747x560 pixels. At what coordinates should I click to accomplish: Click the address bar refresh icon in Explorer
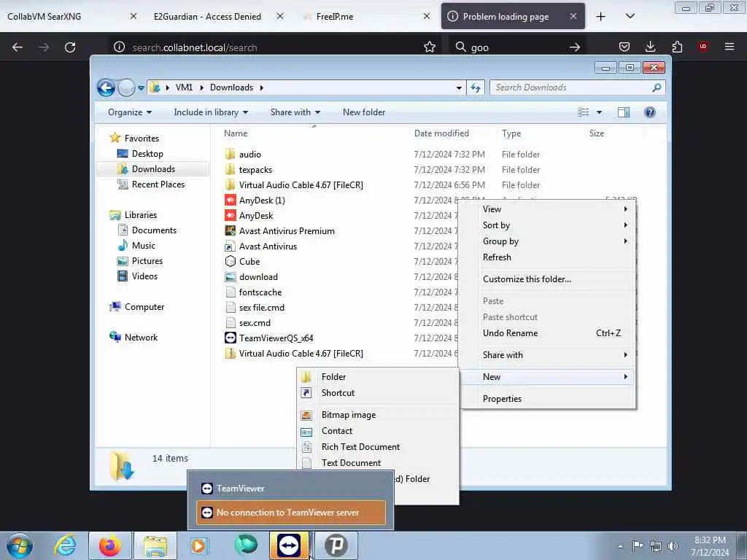pyautogui.click(x=476, y=87)
